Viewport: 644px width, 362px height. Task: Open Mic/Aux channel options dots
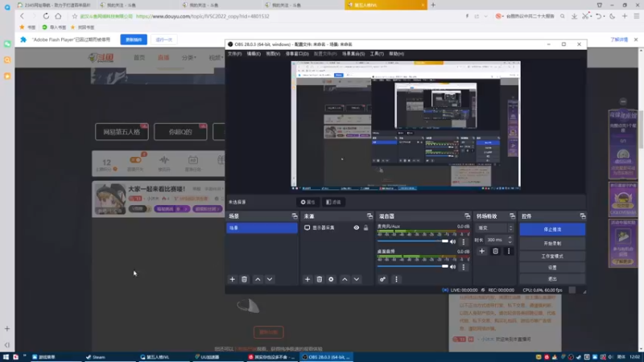[464, 242]
